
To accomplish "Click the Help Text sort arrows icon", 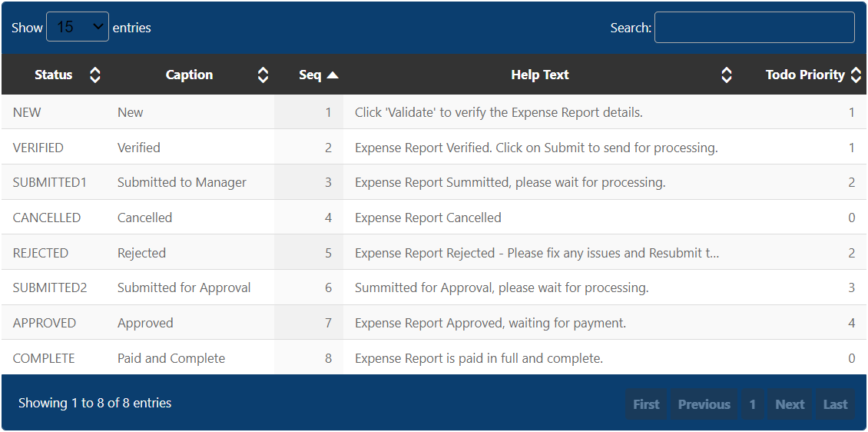I will (x=727, y=75).
